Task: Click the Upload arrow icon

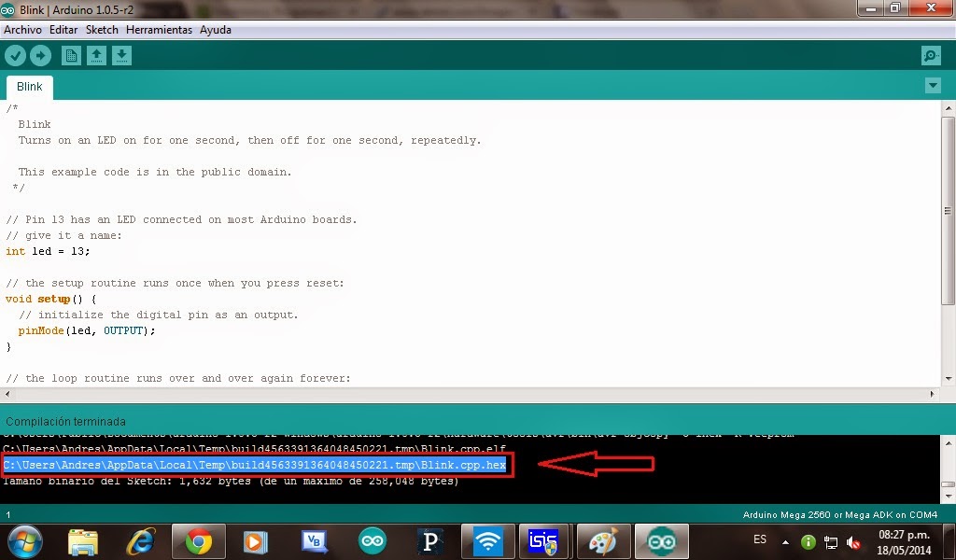Action: tap(40, 55)
